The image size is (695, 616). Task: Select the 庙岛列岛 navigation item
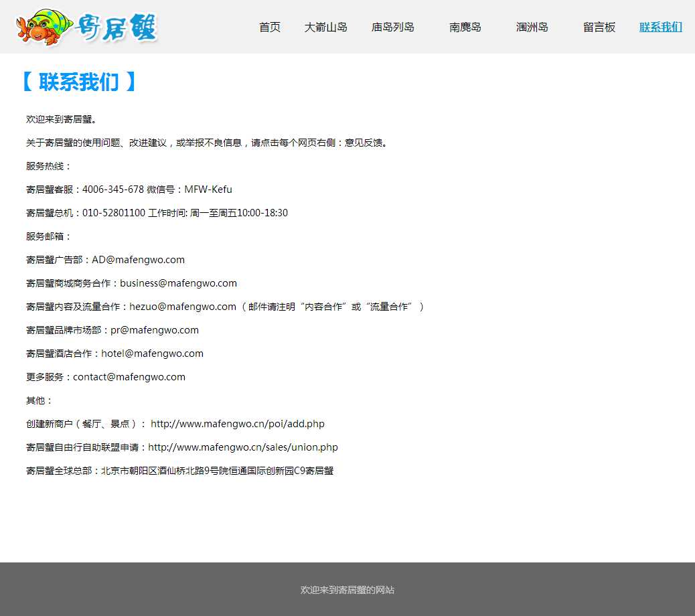[x=393, y=27]
